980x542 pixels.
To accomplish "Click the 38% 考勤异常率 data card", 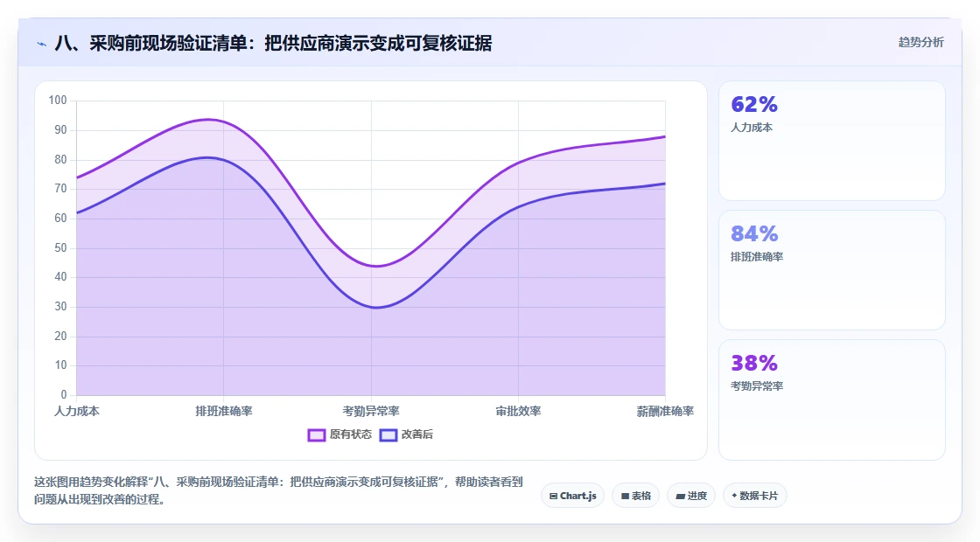I will point(832,400).
